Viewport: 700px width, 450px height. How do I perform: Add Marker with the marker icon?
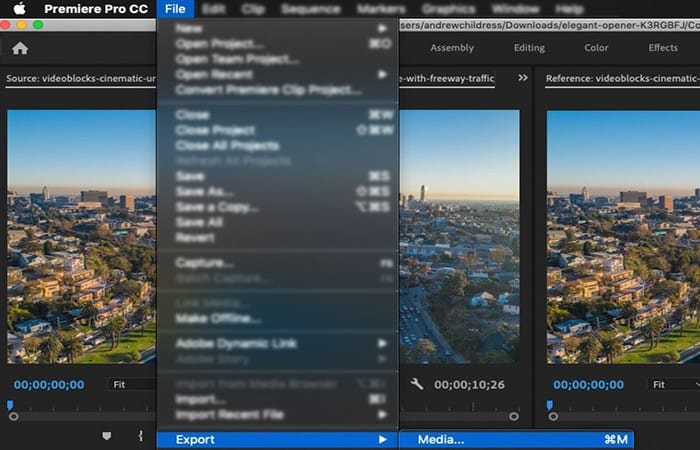[x=107, y=436]
